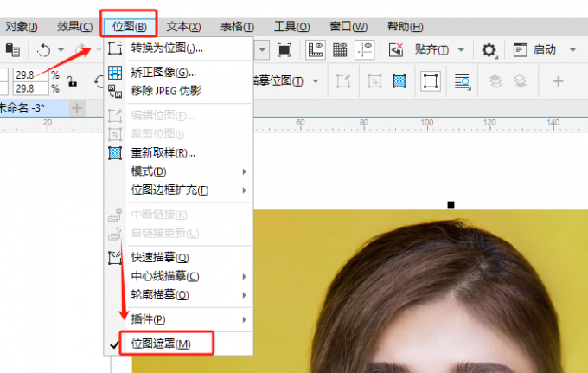Click the lower 29.8 scale field
Image resolution: width=588 pixels, height=373 pixels.
coord(30,88)
